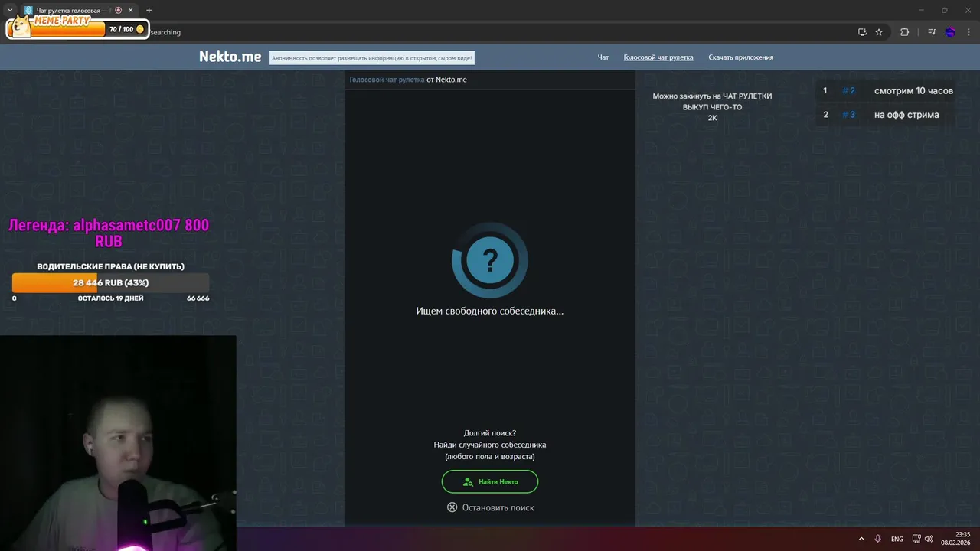Image resolution: width=980 pixels, height=551 pixels.
Task: Click the webcam video thumbnail
Action: point(118,443)
